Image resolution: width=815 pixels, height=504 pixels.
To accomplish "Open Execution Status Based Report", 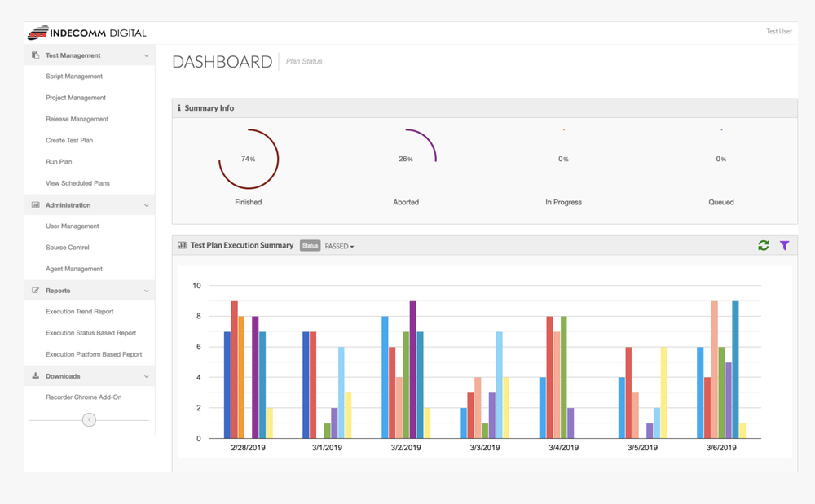I will (x=91, y=333).
